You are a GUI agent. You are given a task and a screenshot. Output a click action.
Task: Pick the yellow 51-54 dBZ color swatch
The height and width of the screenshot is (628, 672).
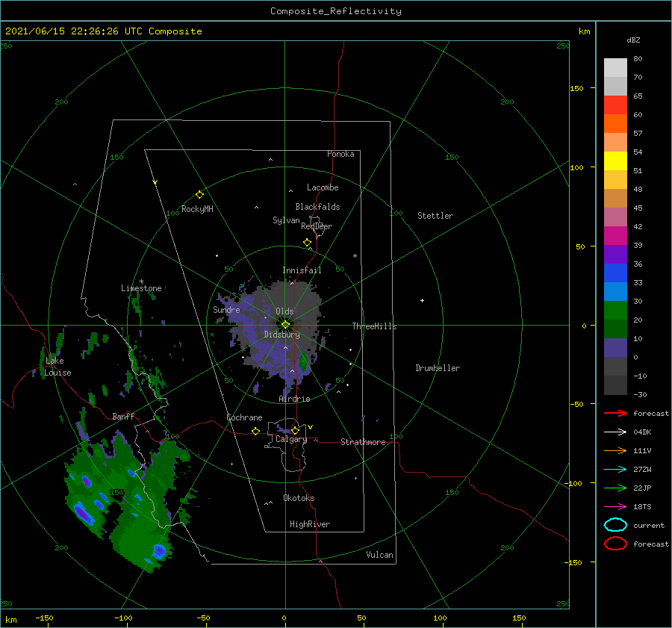tap(615, 161)
